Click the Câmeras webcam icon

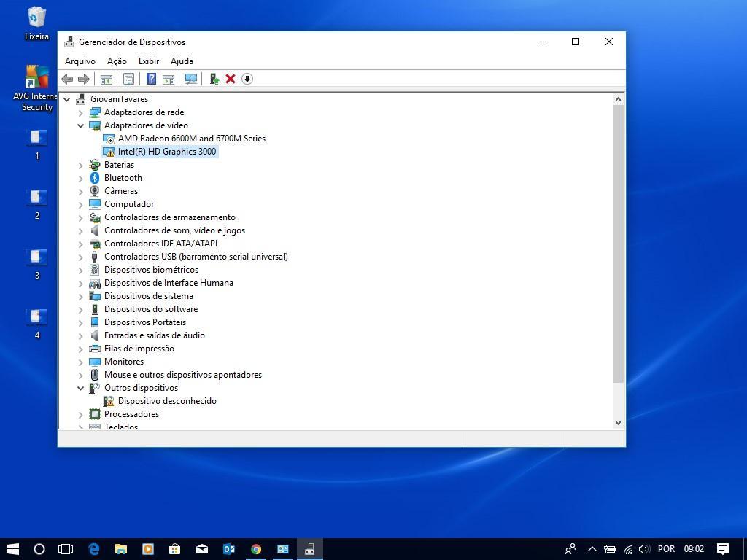pyautogui.click(x=95, y=191)
